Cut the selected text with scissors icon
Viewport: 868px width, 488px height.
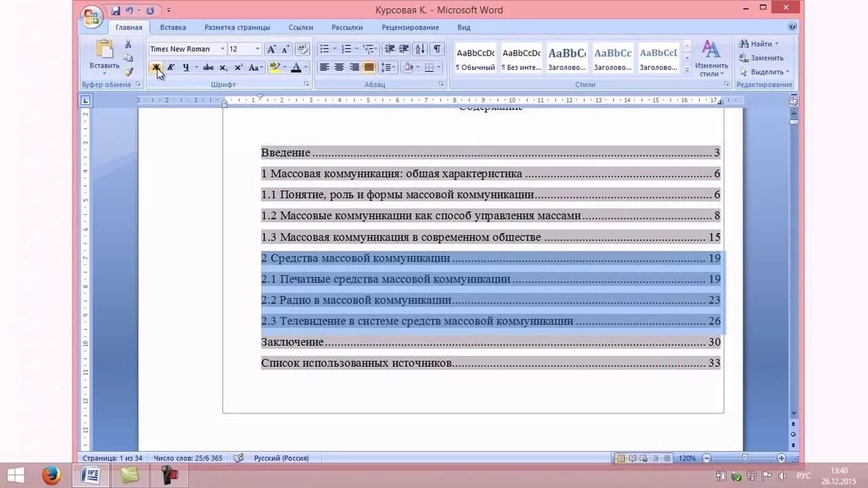128,44
